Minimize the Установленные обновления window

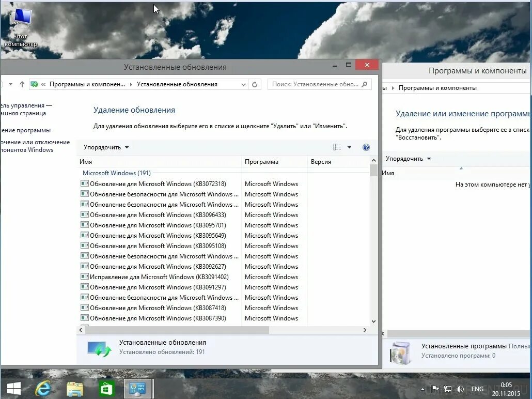pyautogui.click(x=335, y=65)
